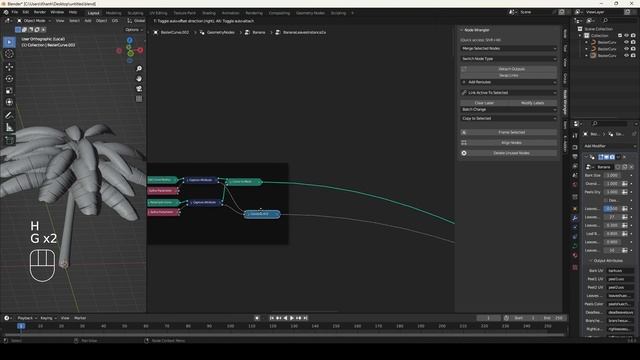640x360 pixels.
Task: Click Swap Links button
Action: [x=509, y=76]
